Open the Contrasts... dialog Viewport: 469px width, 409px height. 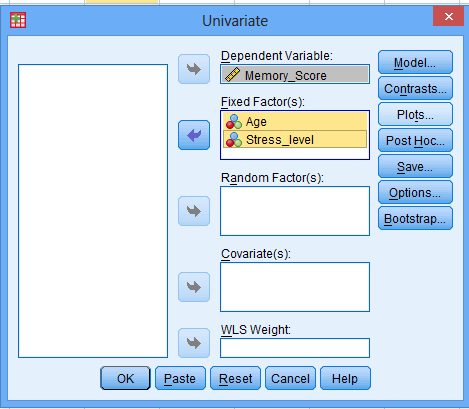coord(415,88)
